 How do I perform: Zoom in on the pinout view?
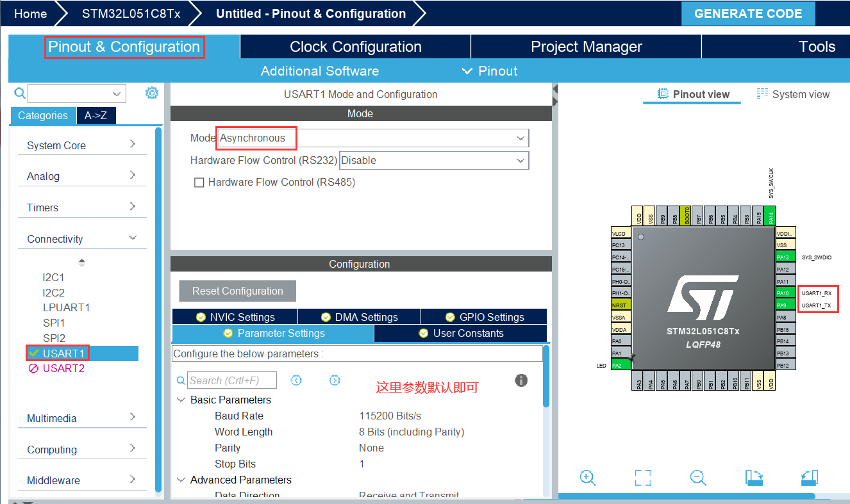[x=588, y=478]
